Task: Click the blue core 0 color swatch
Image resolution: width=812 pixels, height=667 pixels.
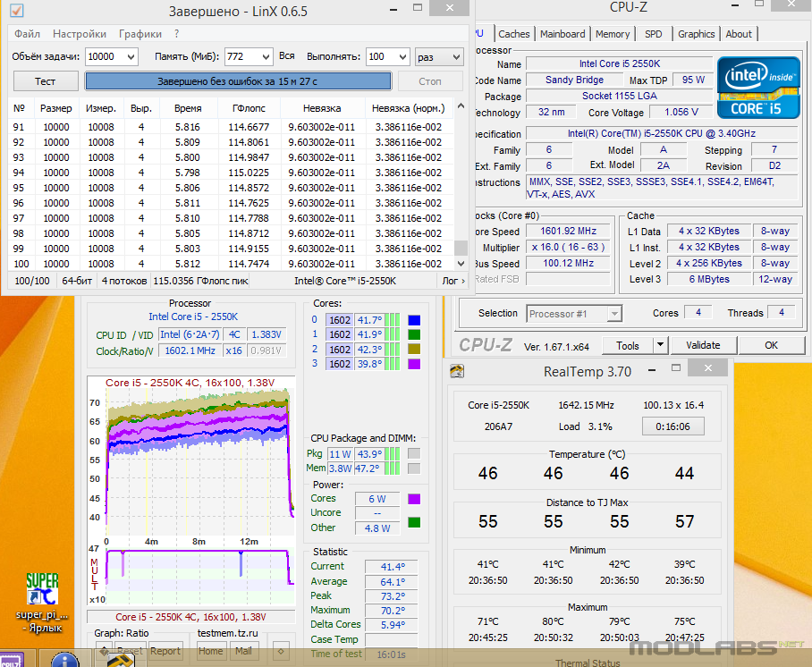Action: 414,320
